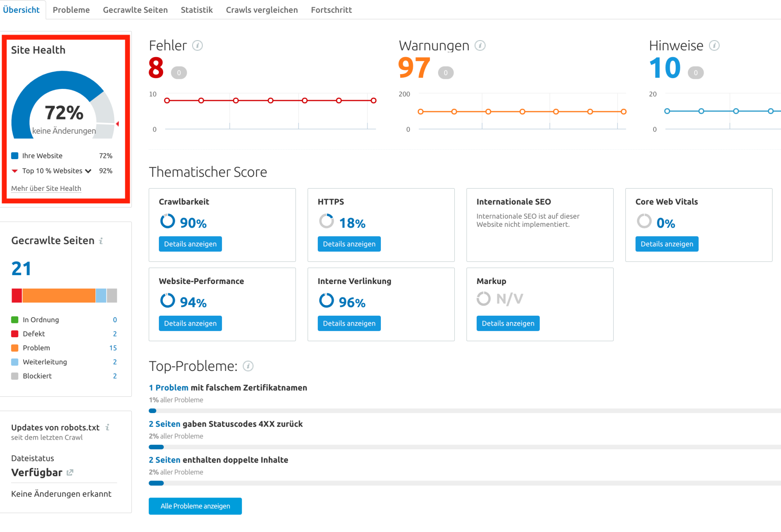The image size is (781, 532).
Task: Open the Crawls vergleichen tab
Action: tap(262, 10)
